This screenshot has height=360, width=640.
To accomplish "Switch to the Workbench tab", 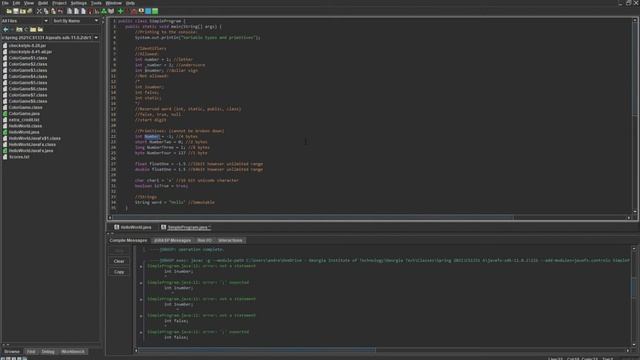I will tap(73, 351).
